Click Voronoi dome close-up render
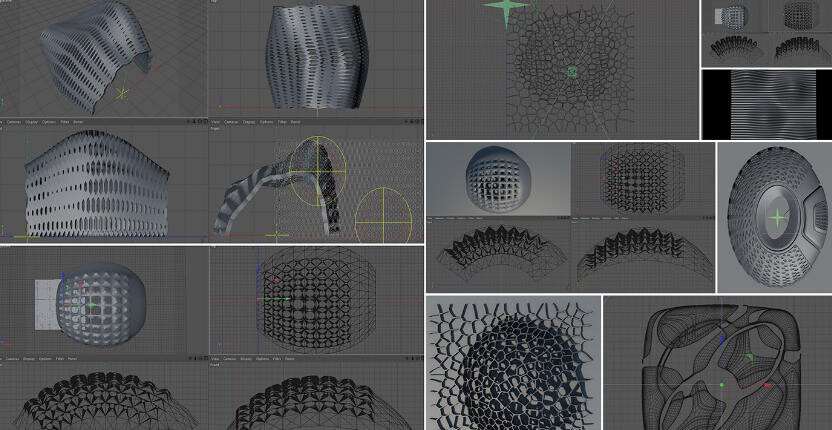Image resolution: width=832 pixels, height=430 pixels. [513, 363]
